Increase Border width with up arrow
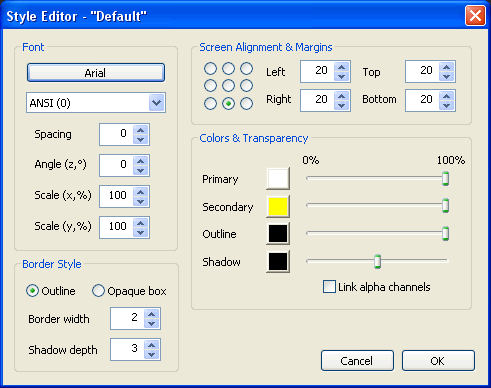491x388 pixels. coord(152,314)
